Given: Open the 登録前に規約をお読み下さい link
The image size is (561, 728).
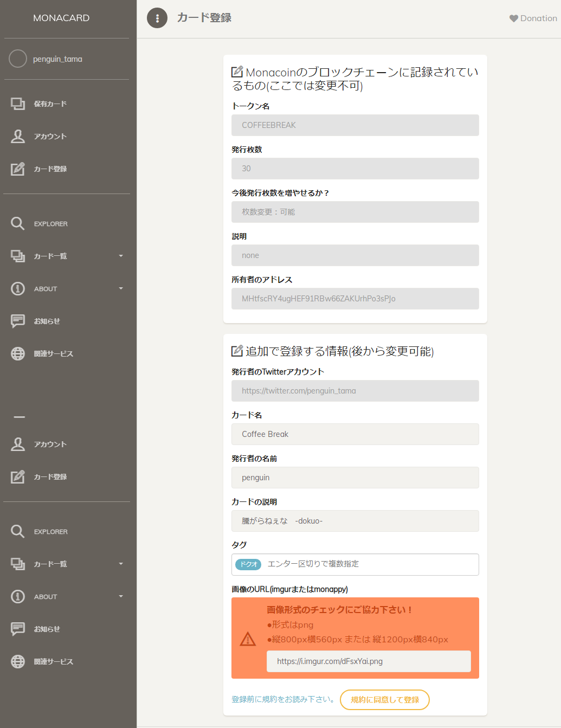Looking at the screenshot, I should (282, 699).
